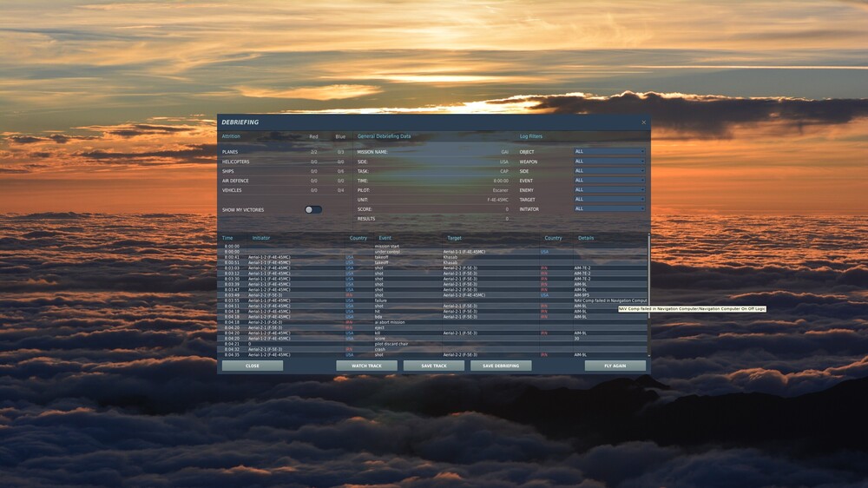Image resolution: width=868 pixels, height=488 pixels.
Task: Select the 'under control' log row
Action: pyautogui.click(x=434, y=252)
